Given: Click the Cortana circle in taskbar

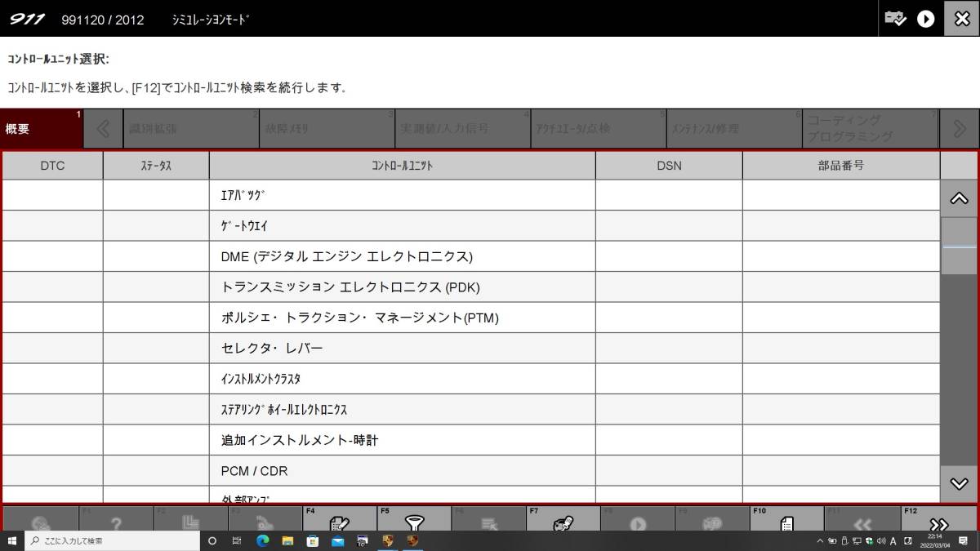Looking at the screenshot, I should (212, 540).
